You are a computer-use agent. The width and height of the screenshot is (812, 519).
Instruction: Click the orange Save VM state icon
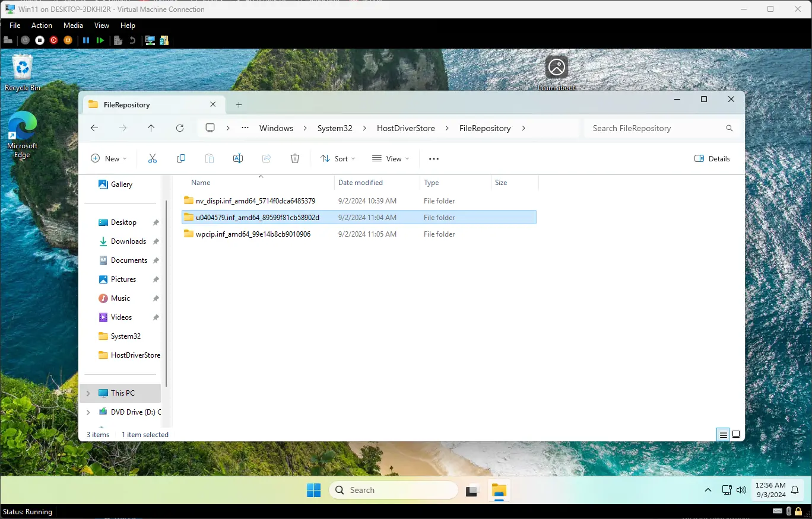68,40
